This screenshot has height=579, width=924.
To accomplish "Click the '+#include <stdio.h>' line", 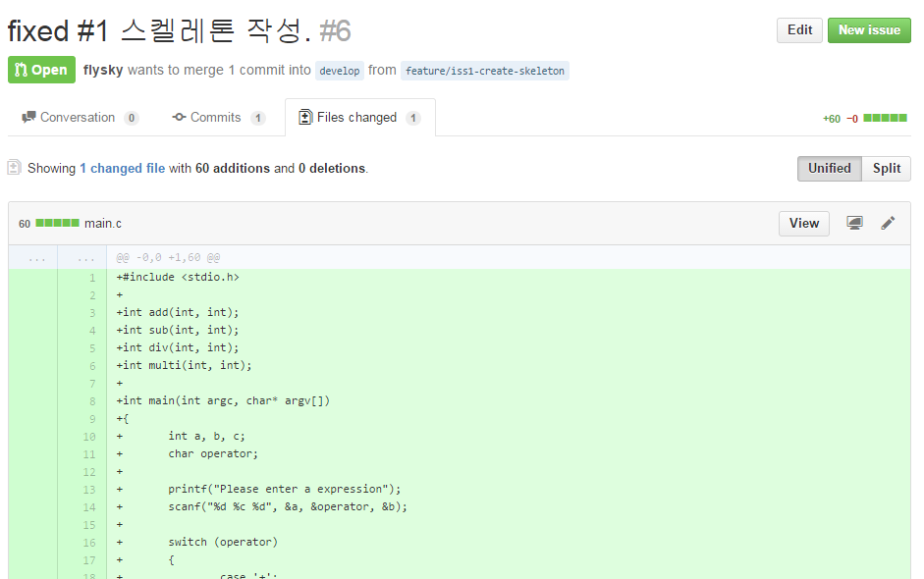I will click(178, 277).
